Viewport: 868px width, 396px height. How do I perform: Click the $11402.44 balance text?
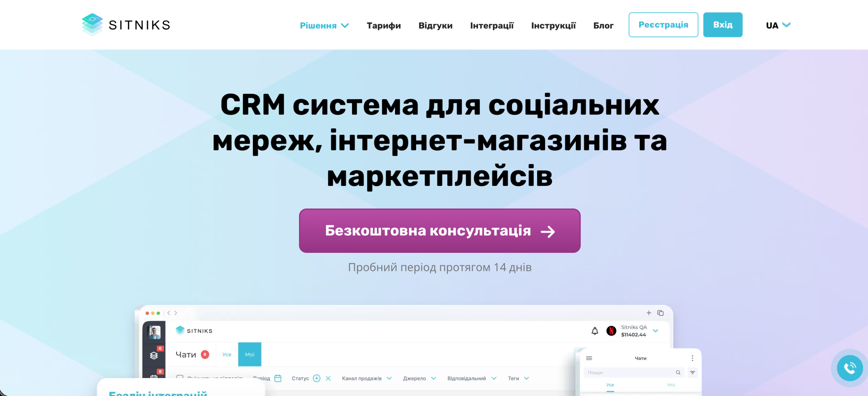click(633, 335)
